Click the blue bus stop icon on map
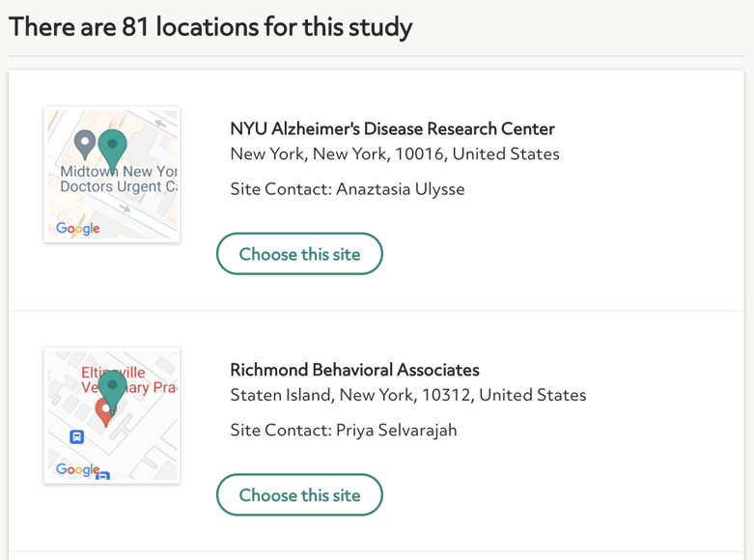The width and height of the screenshot is (754, 560). [77, 436]
